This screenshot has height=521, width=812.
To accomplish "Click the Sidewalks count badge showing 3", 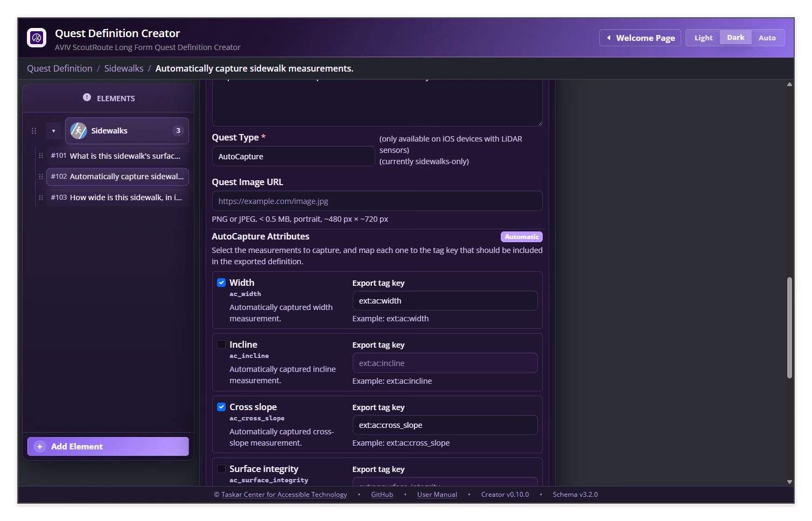I will coord(178,131).
